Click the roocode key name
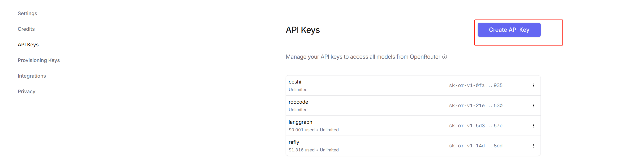This screenshot has width=644, height=163. click(298, 102)
